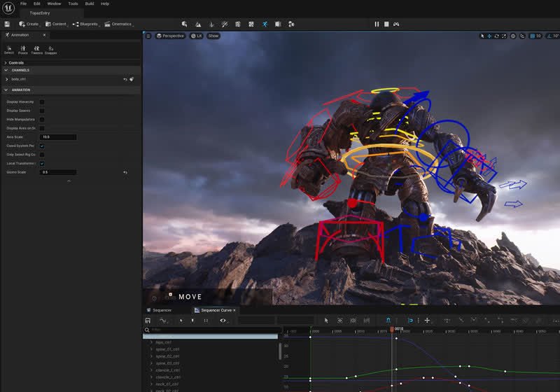The image size is (560, 392).
Task: Uncheck the Local Transforms checkbox
Action: click(42, 164)
